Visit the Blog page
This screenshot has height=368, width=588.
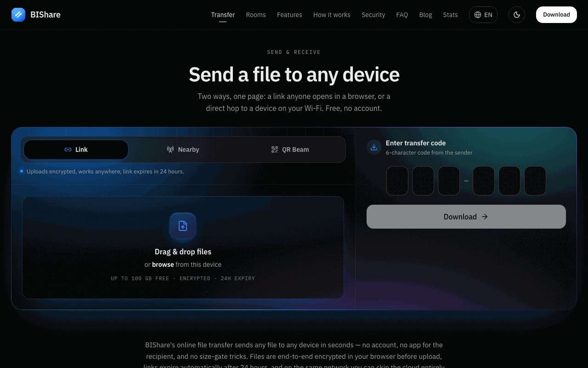(425, 15)
